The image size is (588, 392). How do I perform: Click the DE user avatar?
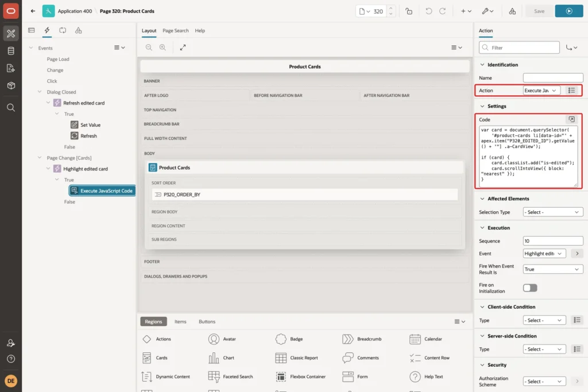(11, 381)
